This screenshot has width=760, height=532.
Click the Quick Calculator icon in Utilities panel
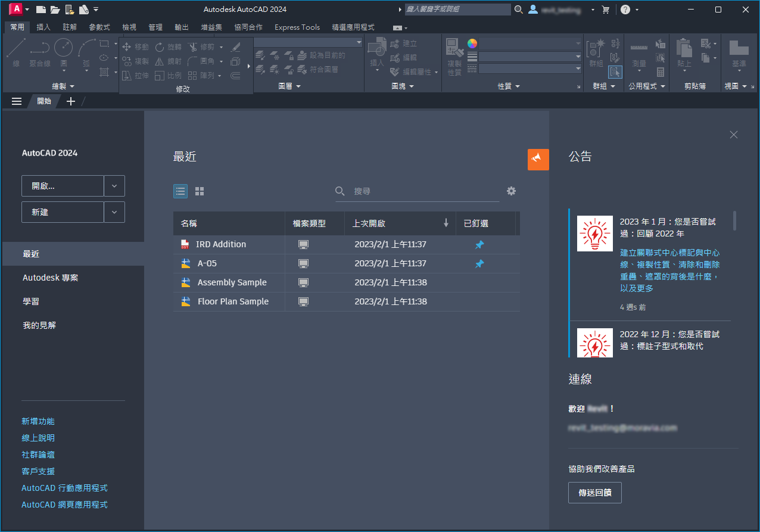(661, 72)
